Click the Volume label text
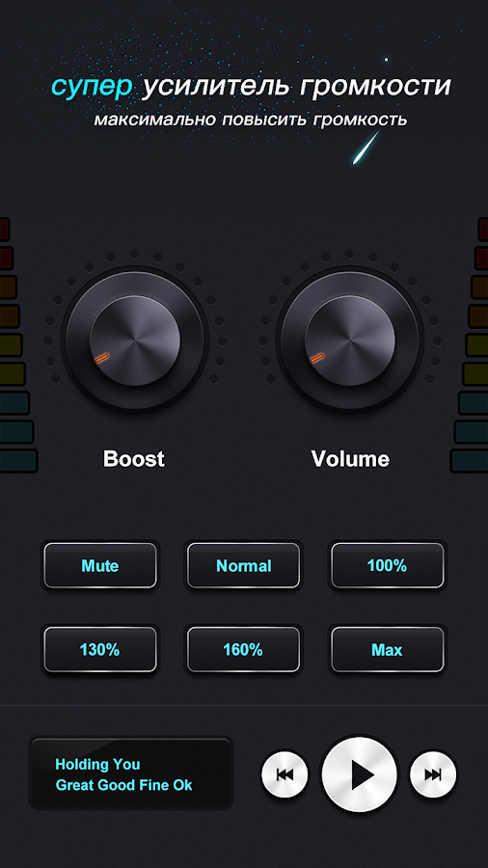 pyautogui.click(x=350, y=459)
